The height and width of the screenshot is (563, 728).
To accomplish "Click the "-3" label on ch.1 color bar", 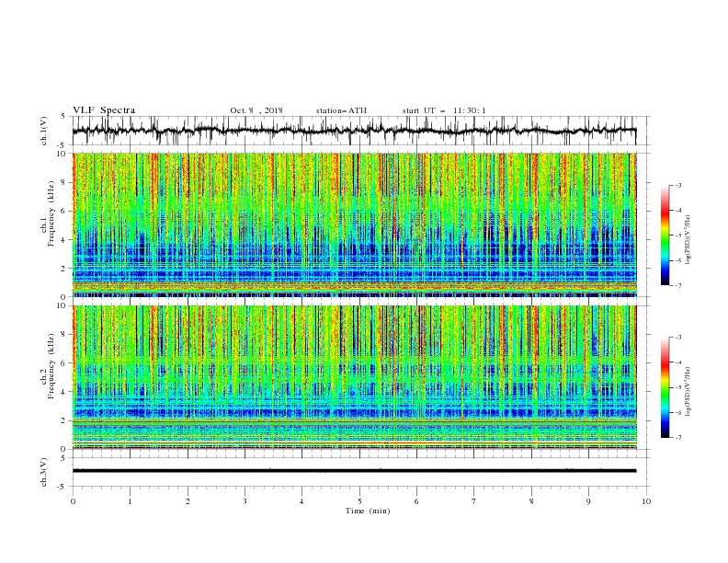I will (677, 185).
